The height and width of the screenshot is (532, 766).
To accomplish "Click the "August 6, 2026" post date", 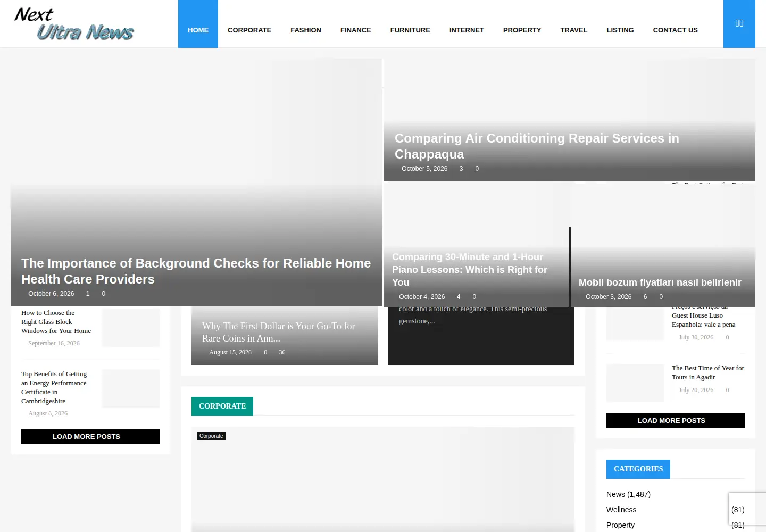I will (x=48, y=413).
